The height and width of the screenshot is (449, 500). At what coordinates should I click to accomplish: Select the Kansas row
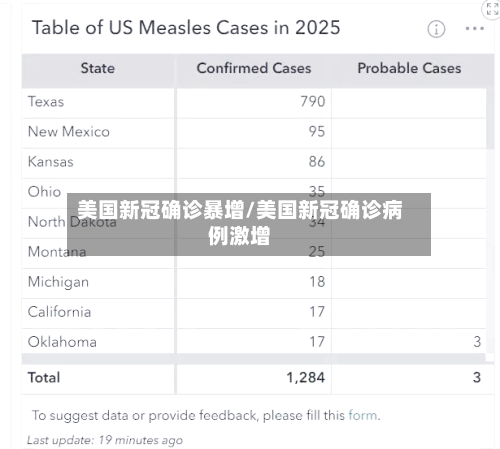(x=254, y=163)
